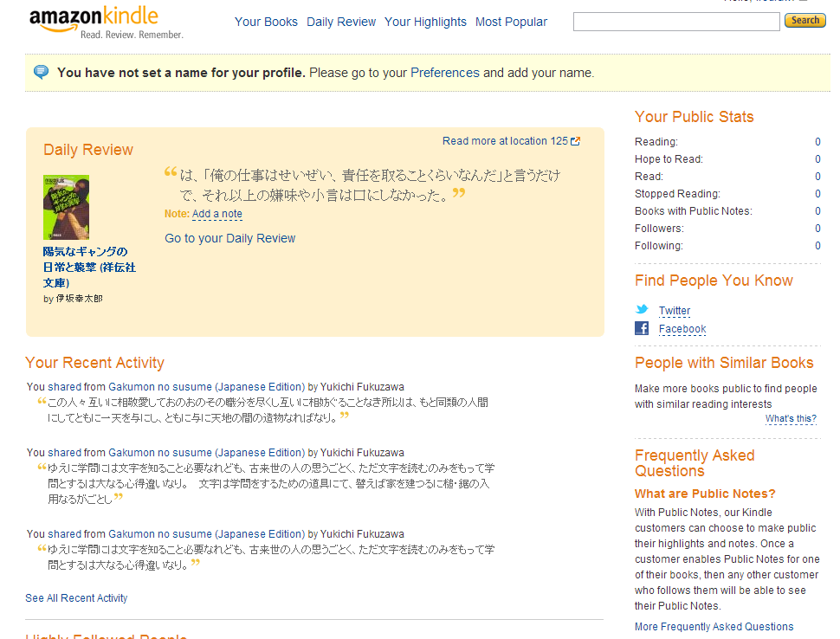Click the Search button
The height and width of the screenshot is (639, 840).
point(805,21)
